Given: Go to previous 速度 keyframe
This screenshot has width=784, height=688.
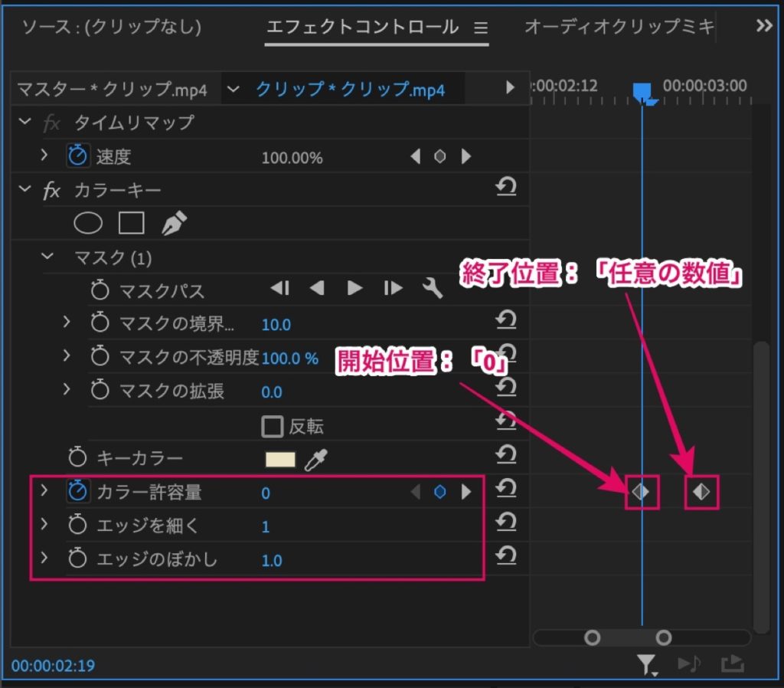Looking at the screenshot, I should pos(416,156).
